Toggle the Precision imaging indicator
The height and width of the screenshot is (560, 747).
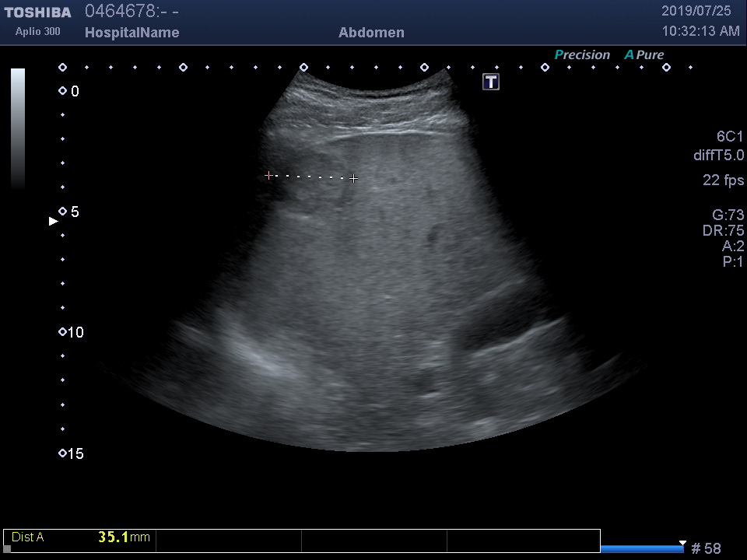pyautogui.click(x=582, y=55)
